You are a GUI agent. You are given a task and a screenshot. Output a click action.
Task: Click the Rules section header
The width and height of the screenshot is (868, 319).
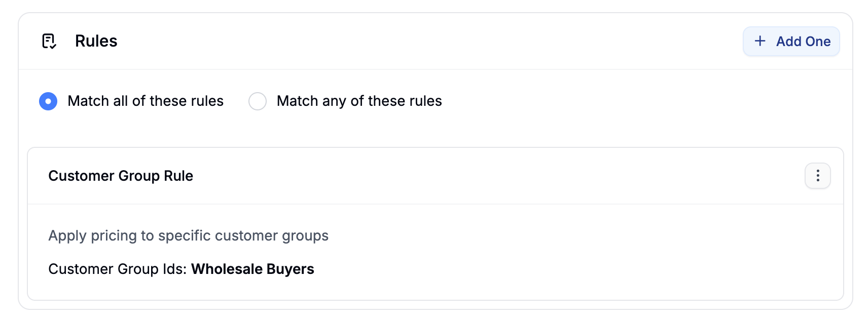point(96,41)
